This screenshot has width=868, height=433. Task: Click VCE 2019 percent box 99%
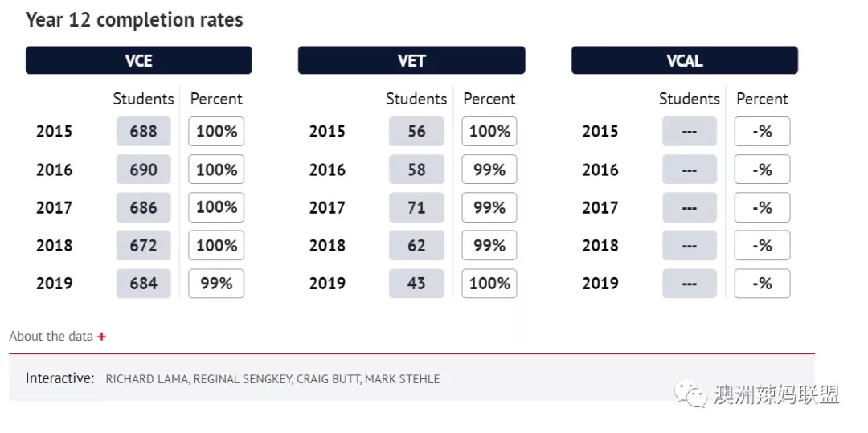tap(216, 284)
